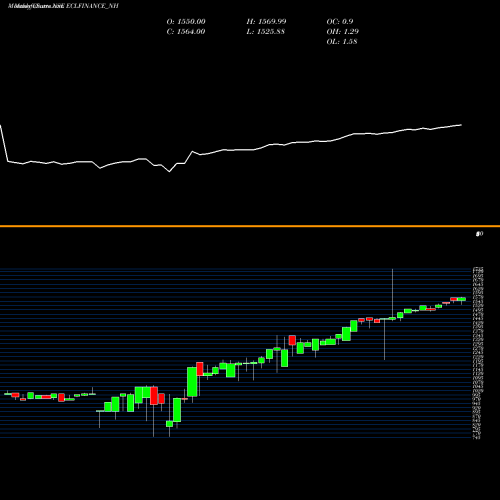Click the OC: 0.9 reading
The height and width of the screenshot is (500, 500).
[340, 21]
